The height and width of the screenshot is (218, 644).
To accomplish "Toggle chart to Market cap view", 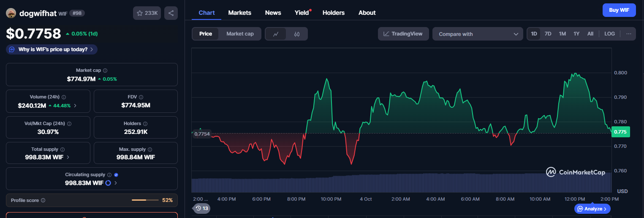I will point(240,34).
